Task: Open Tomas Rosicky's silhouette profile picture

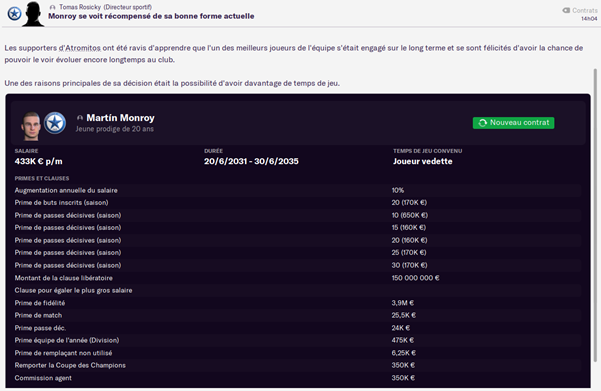Action: pyautogui.click(x=33, y=14)
